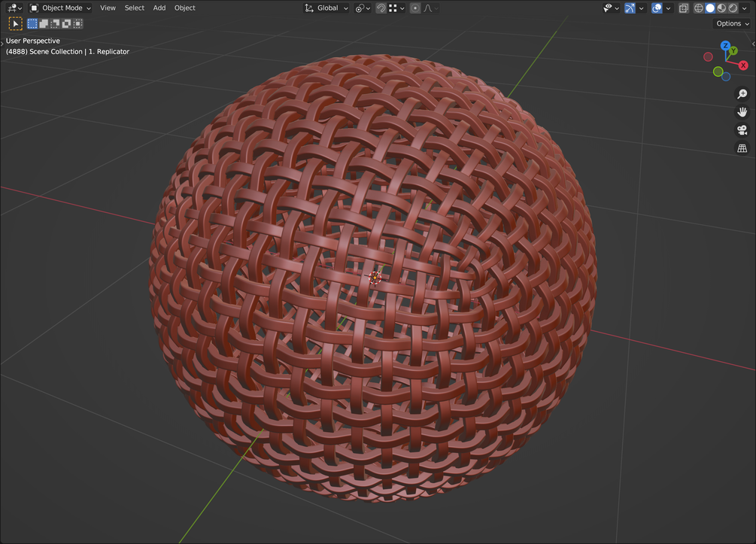Click the blue Z axis gizmo handle
Viewport: 756px width, 544px height.
tap(725, 45)
